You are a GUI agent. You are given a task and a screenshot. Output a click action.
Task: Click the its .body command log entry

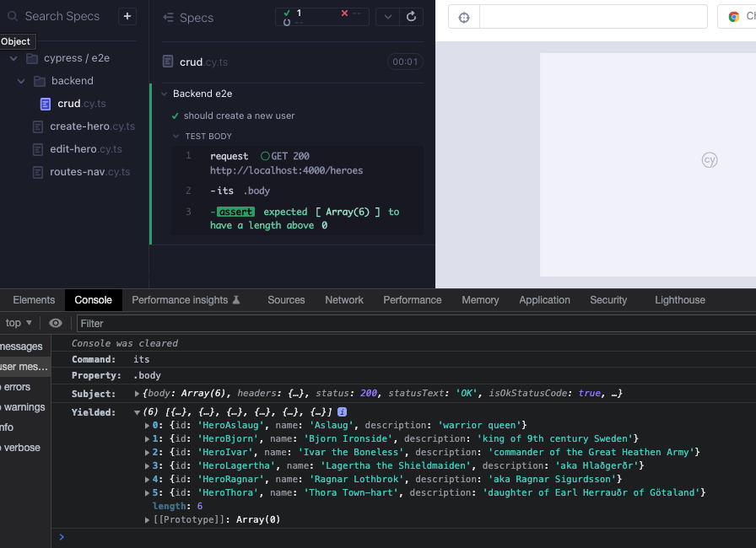(297, 191)
